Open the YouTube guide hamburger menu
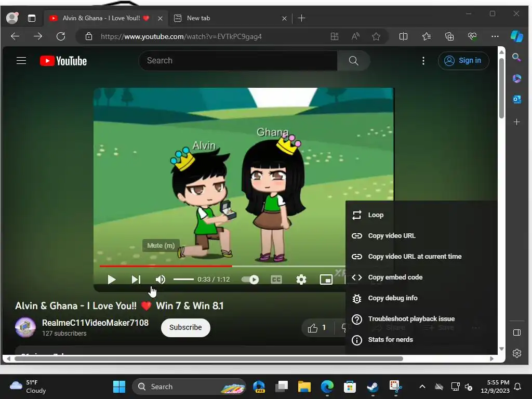Viewport: 532px width, 399px height. (21, 61)
